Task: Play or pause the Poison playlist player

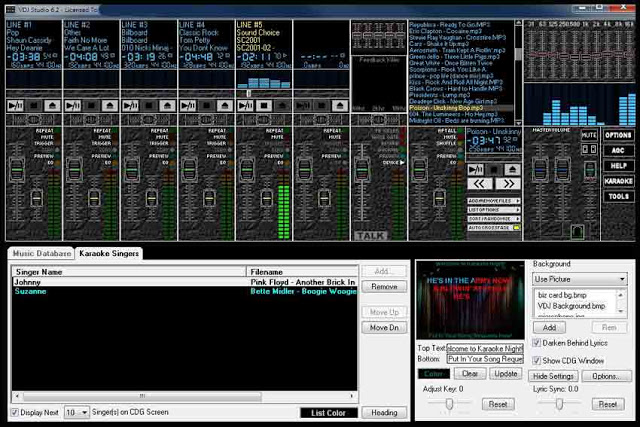Action: [476, 169]
